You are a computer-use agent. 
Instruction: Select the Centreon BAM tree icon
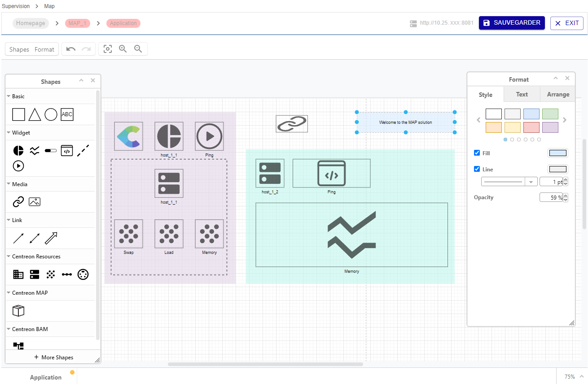tap(18, 345)
